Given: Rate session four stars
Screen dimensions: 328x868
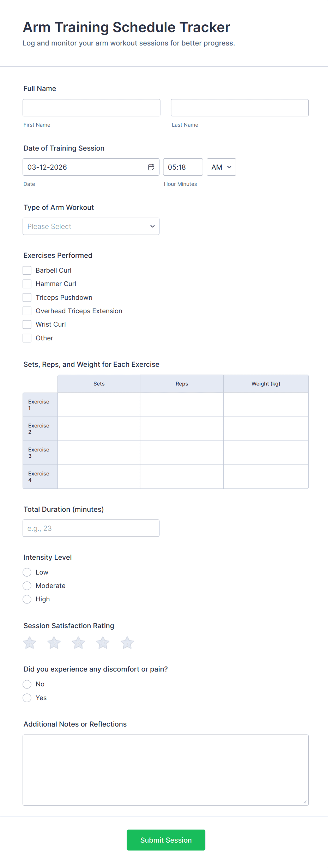Looking at the screenshot, I should (103, 643).
